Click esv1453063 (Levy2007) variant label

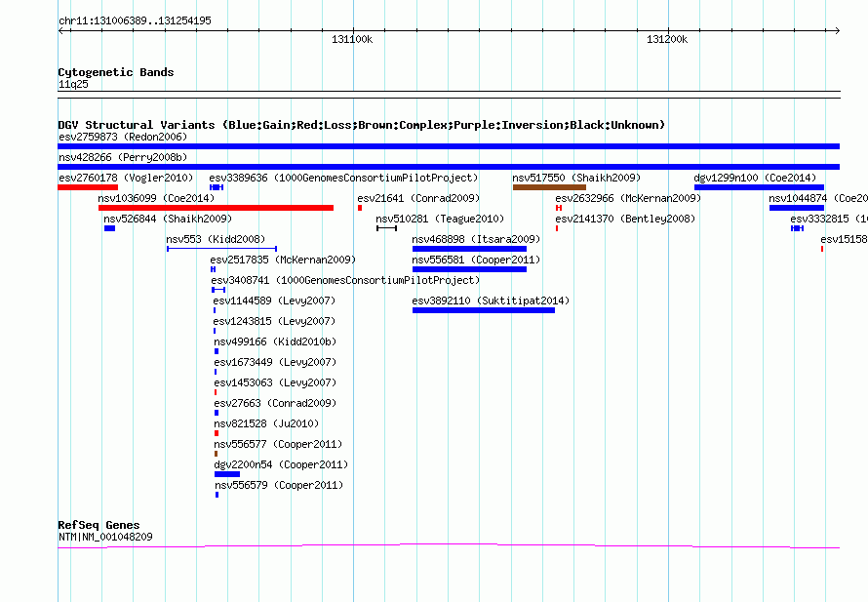point(275,382)
